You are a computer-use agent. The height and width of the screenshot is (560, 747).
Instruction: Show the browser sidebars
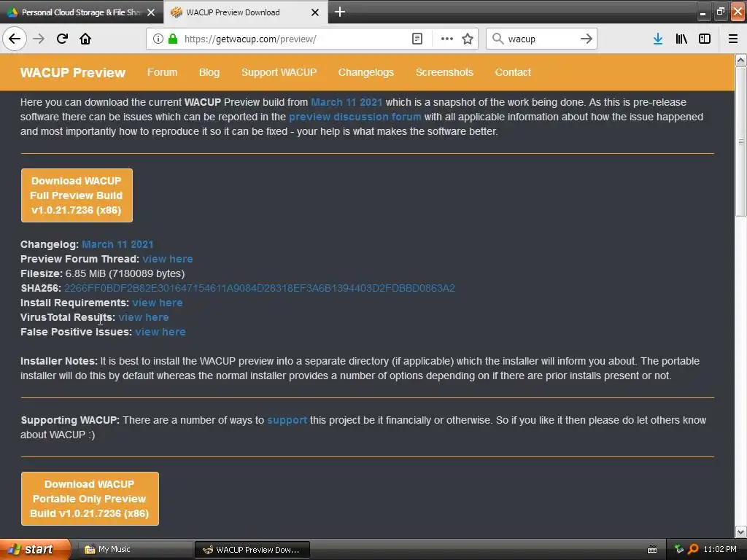tap(705, 39)
